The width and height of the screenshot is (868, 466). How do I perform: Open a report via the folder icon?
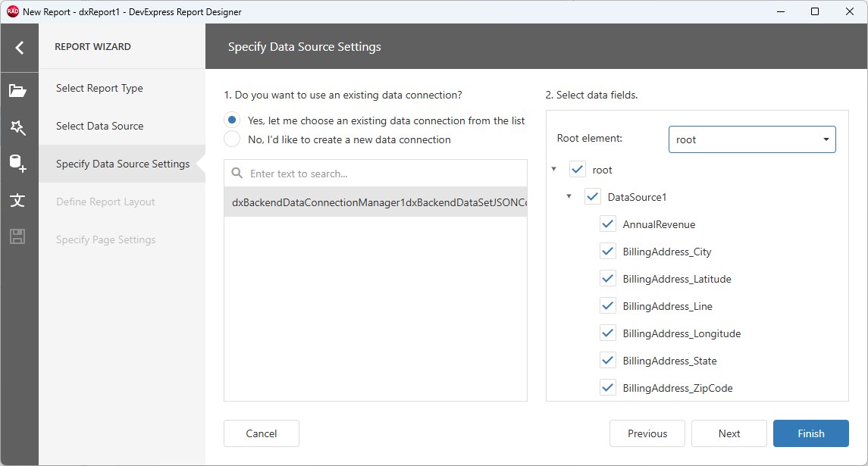pyautogui.click(x=19, y=89)
